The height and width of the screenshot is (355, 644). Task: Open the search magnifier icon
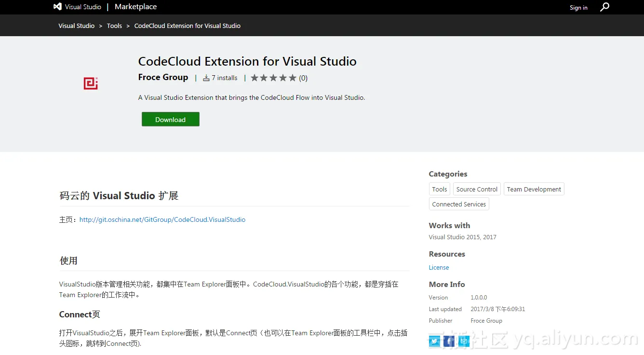tap(604, 7)
